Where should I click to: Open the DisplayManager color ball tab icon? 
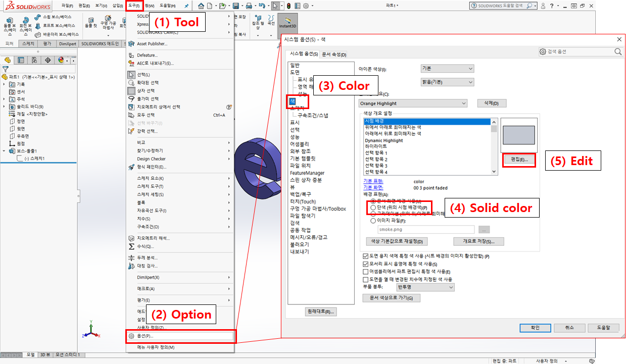pyautogui.click(x=61, y=60)
